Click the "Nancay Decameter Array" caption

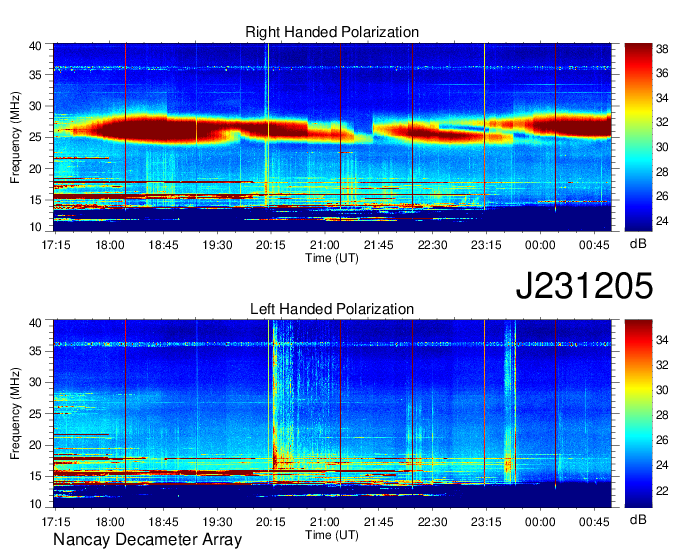(x=147, y=540)
